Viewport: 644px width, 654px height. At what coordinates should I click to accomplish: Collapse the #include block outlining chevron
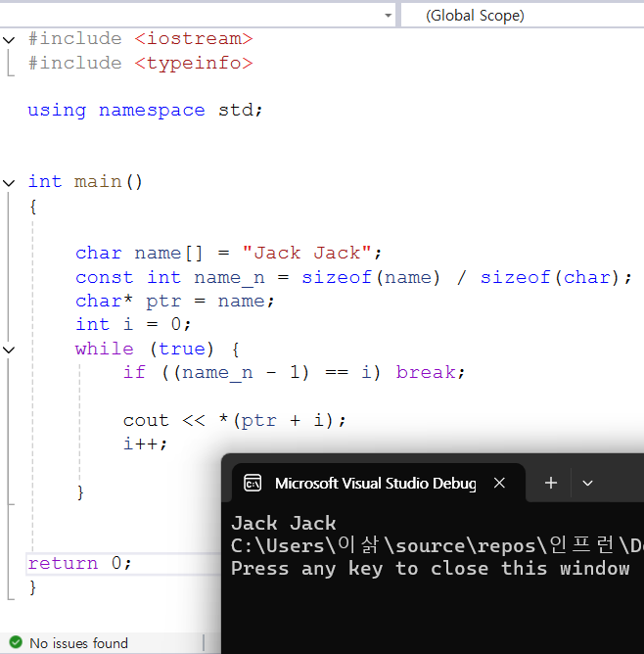coord(9,39)
